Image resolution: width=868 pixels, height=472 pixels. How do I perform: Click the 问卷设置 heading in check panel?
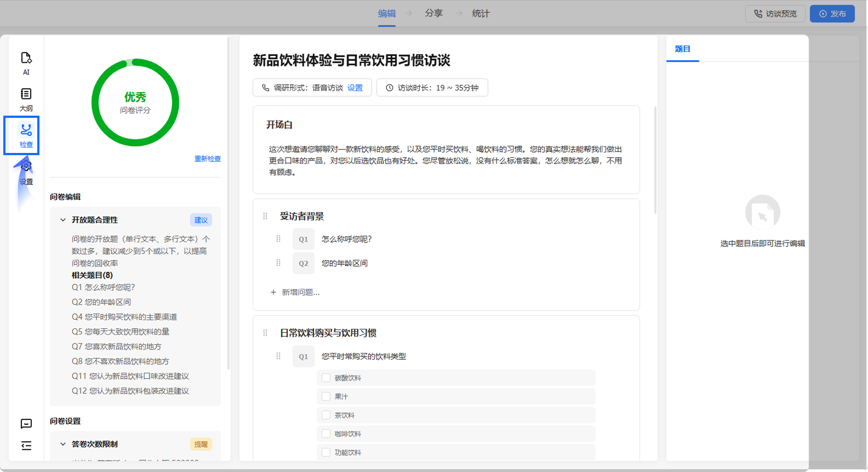tap(65, 421)
